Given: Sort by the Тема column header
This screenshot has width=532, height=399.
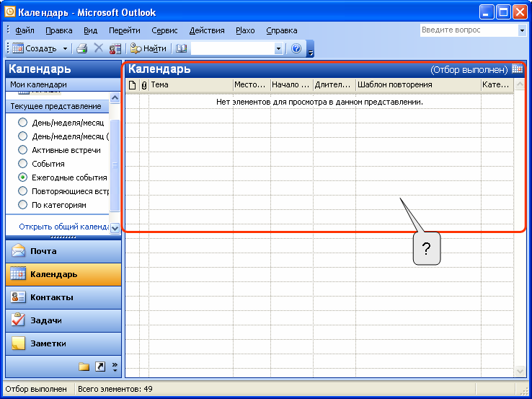Looking at the screenshot, I should tap(191, 85).
